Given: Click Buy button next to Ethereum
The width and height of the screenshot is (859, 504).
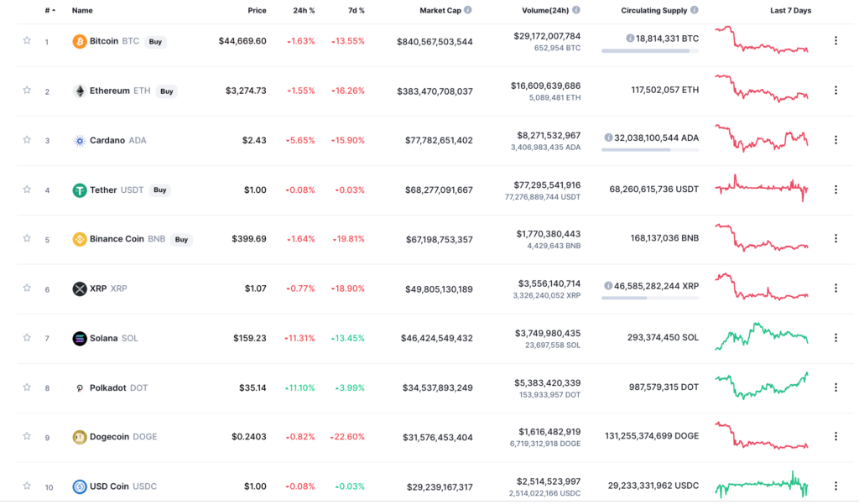Looking at the screenshot, I should (167, 91).
